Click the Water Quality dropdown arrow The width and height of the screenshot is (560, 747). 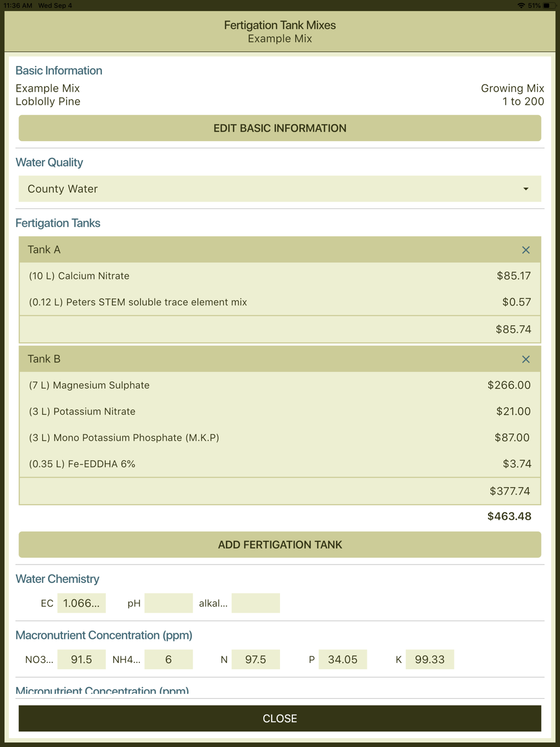(525, 189)
